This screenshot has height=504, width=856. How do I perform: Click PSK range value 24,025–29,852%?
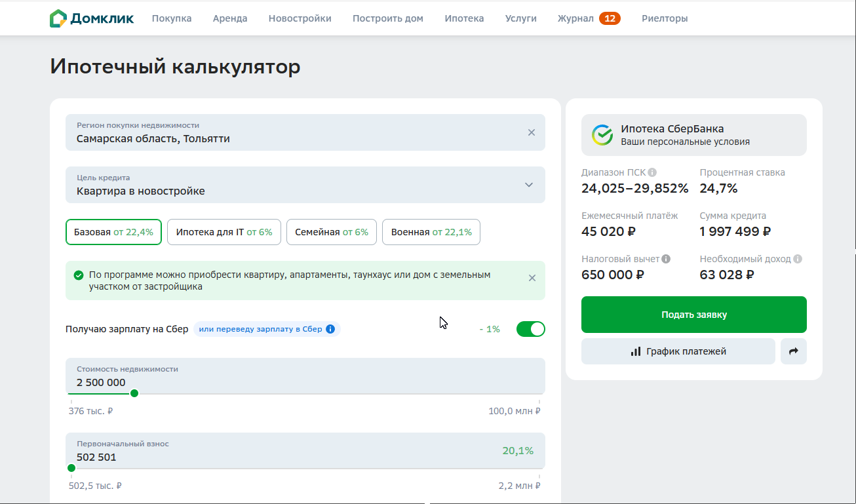(x=635, y=189)
